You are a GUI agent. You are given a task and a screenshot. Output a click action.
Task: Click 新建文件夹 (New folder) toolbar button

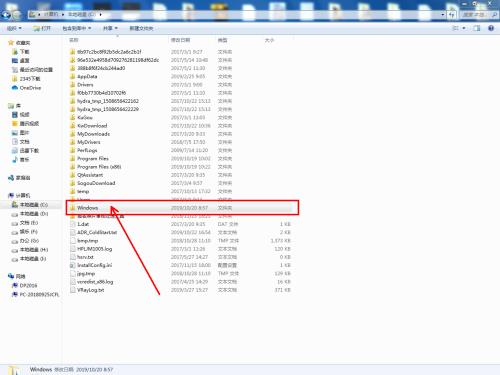(x=141, y=28)
